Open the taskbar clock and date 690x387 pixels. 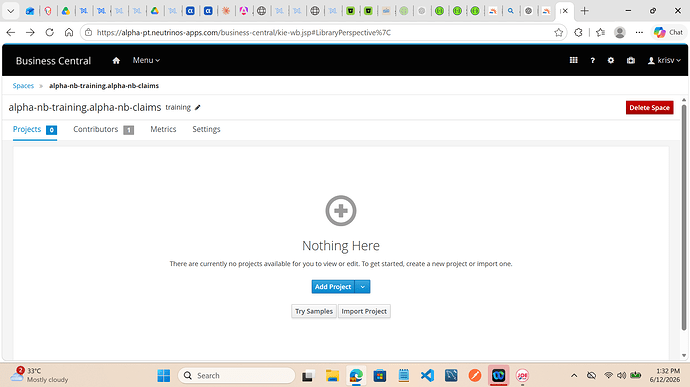pos(664,375)
